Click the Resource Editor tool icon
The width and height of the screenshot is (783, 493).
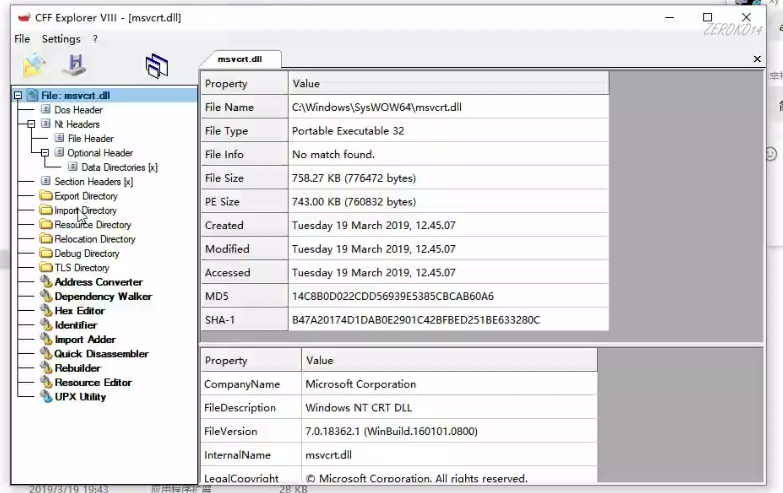pos(46,383)
